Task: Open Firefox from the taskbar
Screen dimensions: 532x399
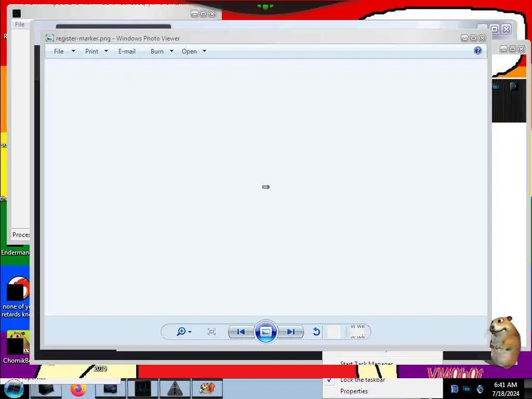Action: (78, 389)
